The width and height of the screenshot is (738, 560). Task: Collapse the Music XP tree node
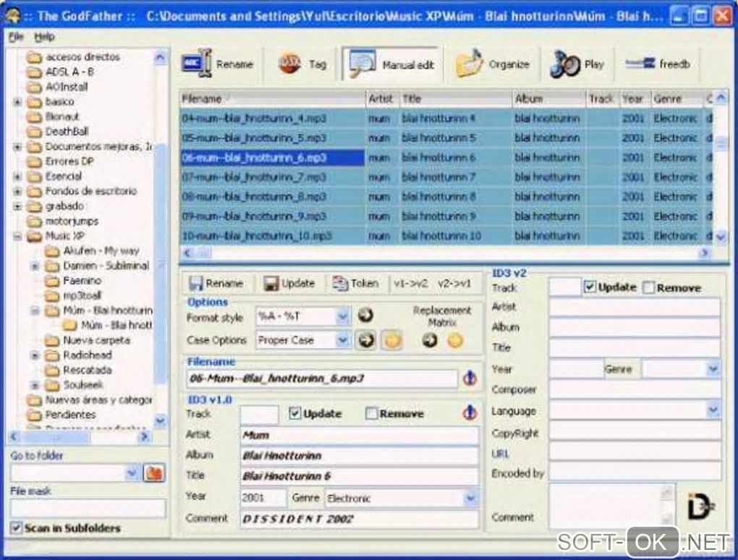[17, 236]
